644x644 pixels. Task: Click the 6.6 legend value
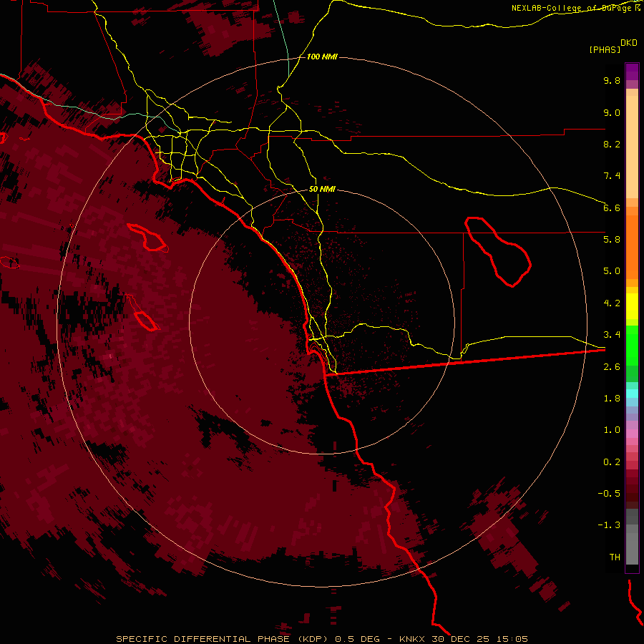[x=612, y=208]
